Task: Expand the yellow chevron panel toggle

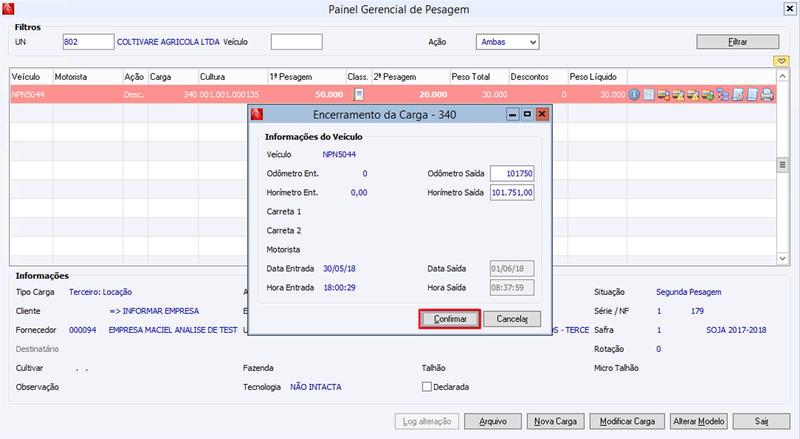Action: (x=781, y=61)
